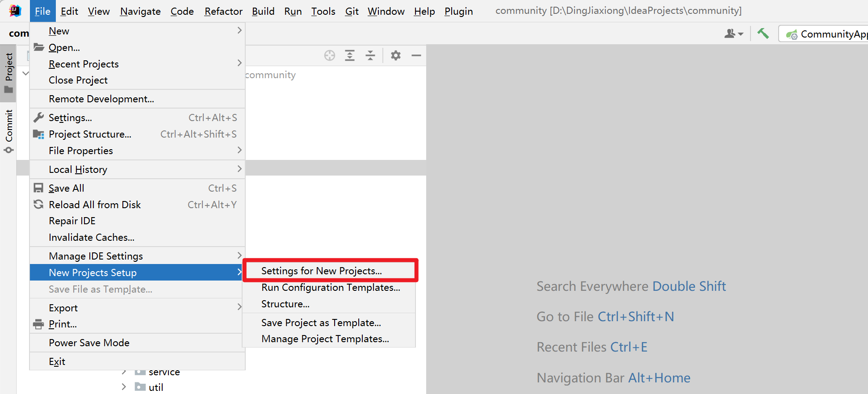This screenshot has width=868, height=394.
Task: Select Exit from File menu
Action: (x=137, y=361)
